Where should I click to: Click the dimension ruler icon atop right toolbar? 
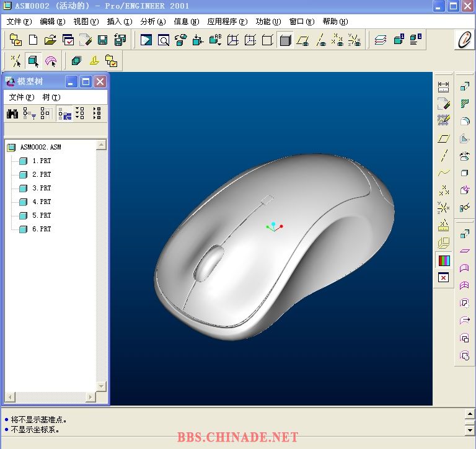(x=443, y=87)
